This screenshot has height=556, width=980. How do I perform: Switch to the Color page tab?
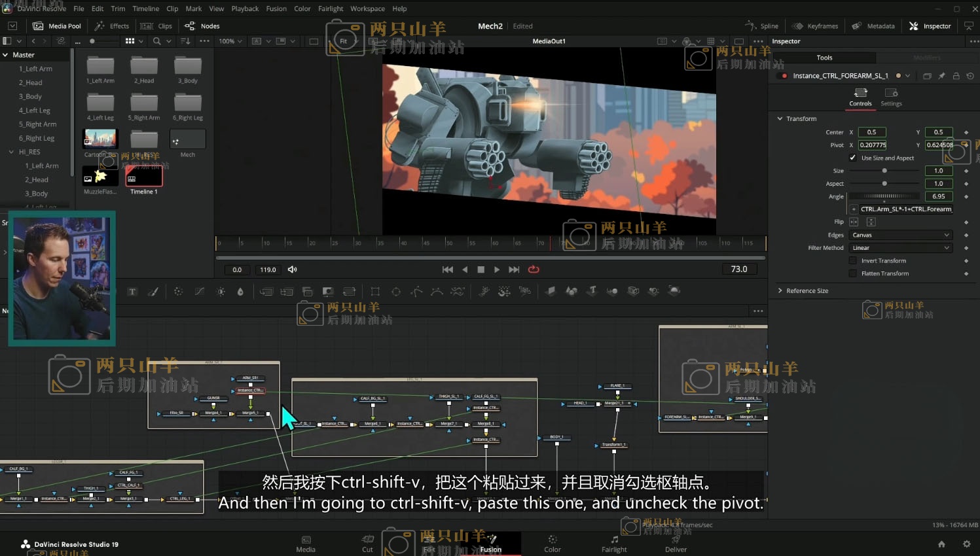tap(552, 544)
